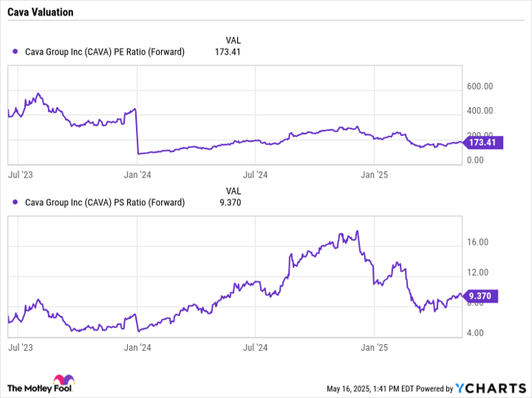Click Jan '24 marker under PE chart
532x398 pixels.
[x=137, y=175]
